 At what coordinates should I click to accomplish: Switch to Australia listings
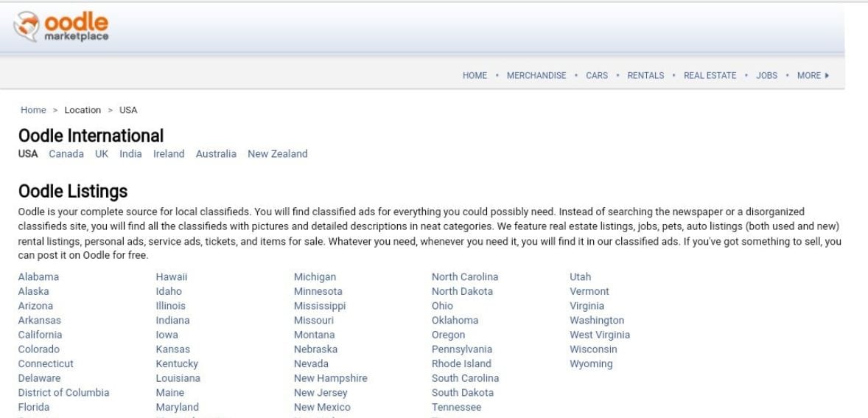[216, 154]
